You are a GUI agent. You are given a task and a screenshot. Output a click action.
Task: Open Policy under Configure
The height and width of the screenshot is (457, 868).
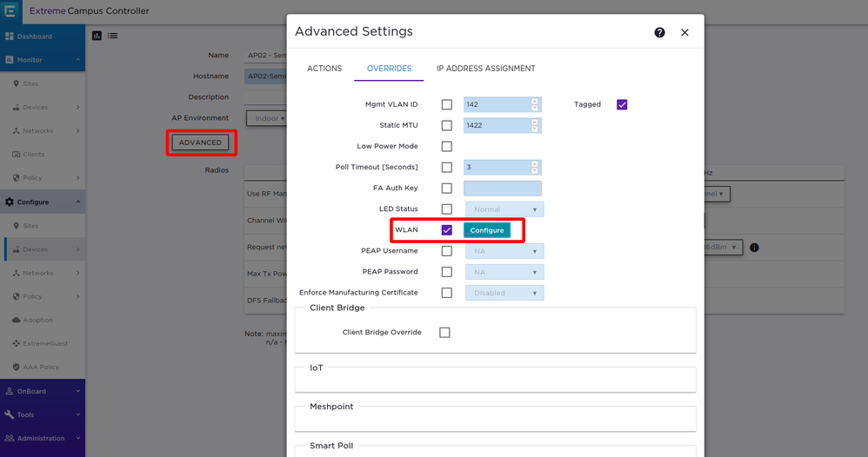[43, 296]
